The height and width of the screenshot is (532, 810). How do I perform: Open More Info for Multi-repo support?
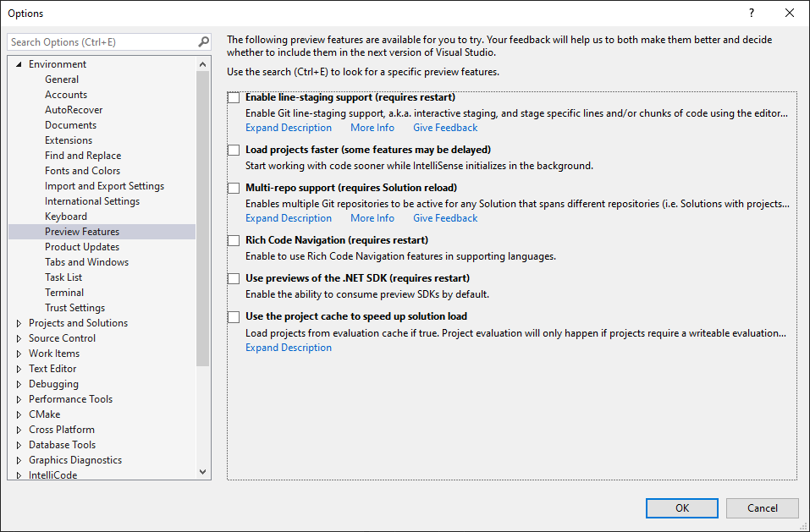coord(372,218)
